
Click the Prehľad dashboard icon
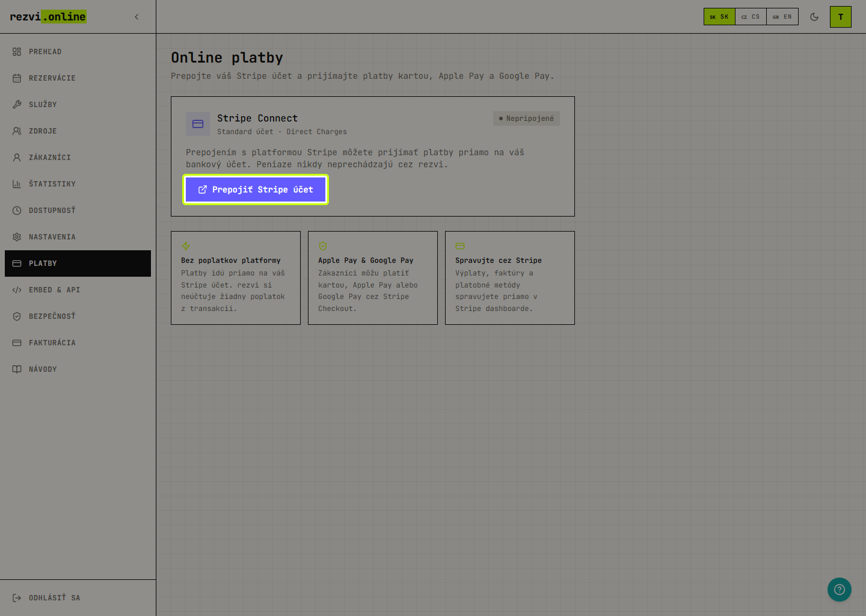click(17, 52)
